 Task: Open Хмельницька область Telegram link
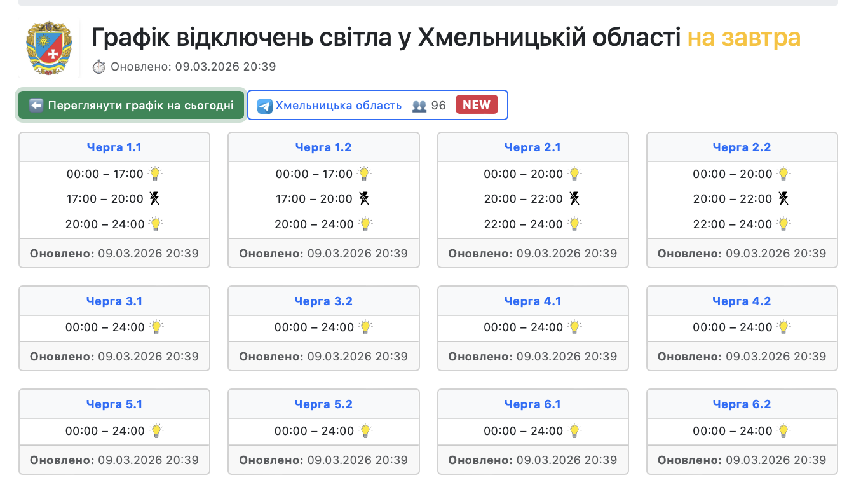tap(338, 106)
